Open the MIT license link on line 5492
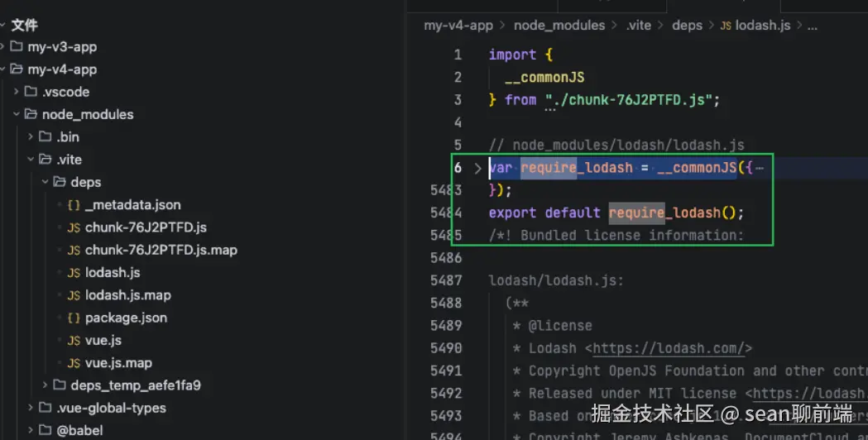Screen dimensions: 868x440 coord(810,394)
